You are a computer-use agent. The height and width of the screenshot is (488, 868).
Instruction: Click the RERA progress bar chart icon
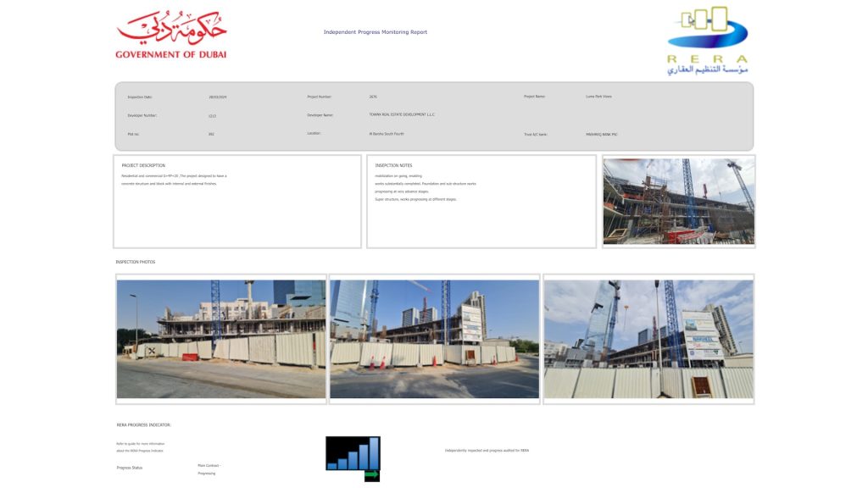tap(353, 453)
